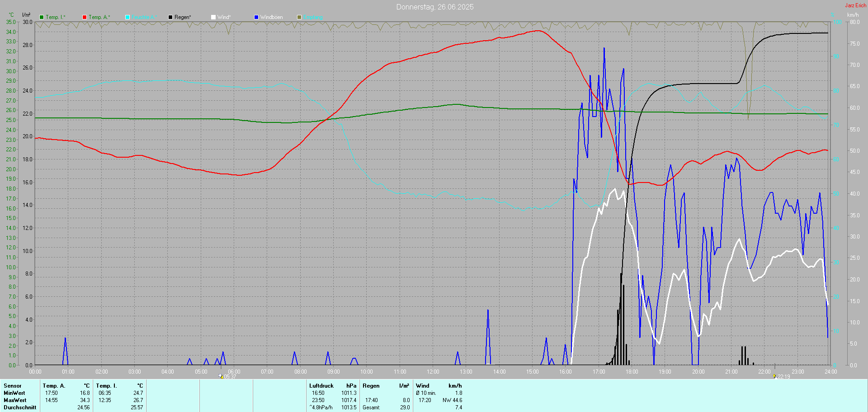This screenshot has width=868, height=412.
Task: Click the Wind header in statistics table
Action: click(422, 386)
